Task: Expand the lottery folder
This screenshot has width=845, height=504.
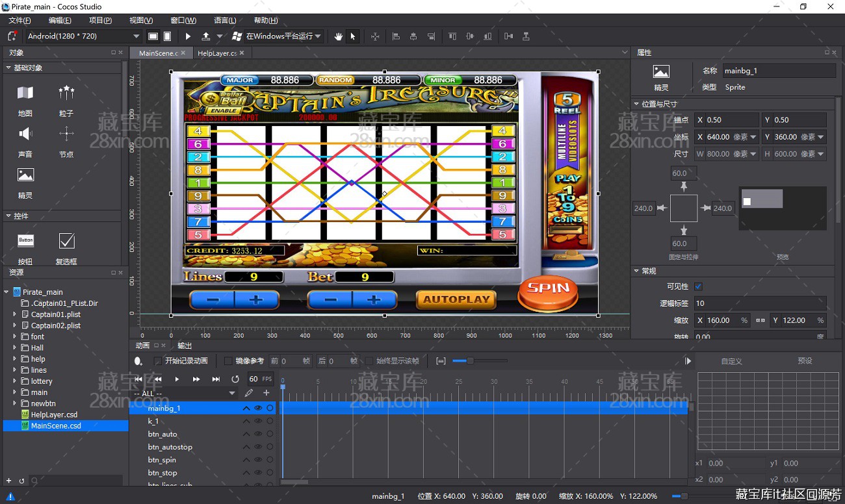Action: click(x=14, y=381)
